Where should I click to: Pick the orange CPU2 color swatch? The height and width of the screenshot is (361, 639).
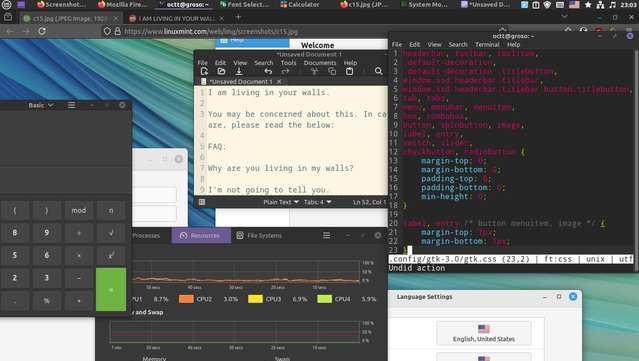pyautogui.click(x=186, y=299)
